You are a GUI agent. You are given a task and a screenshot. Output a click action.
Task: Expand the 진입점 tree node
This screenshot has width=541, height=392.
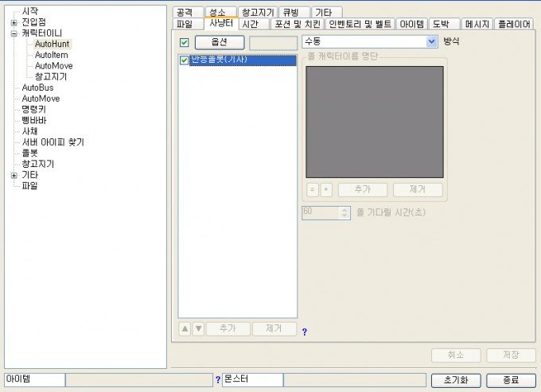click(x=14, y=22)
